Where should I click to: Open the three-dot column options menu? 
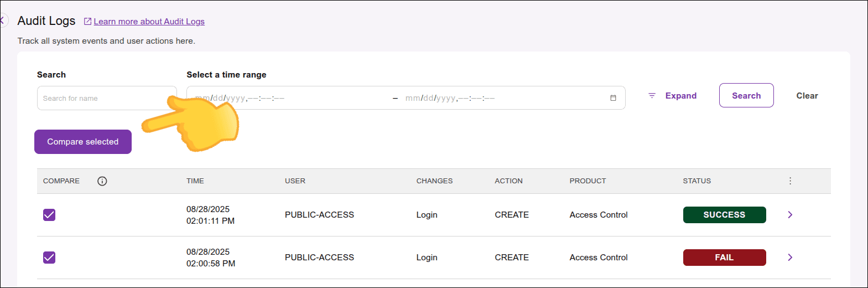point(790,181)
